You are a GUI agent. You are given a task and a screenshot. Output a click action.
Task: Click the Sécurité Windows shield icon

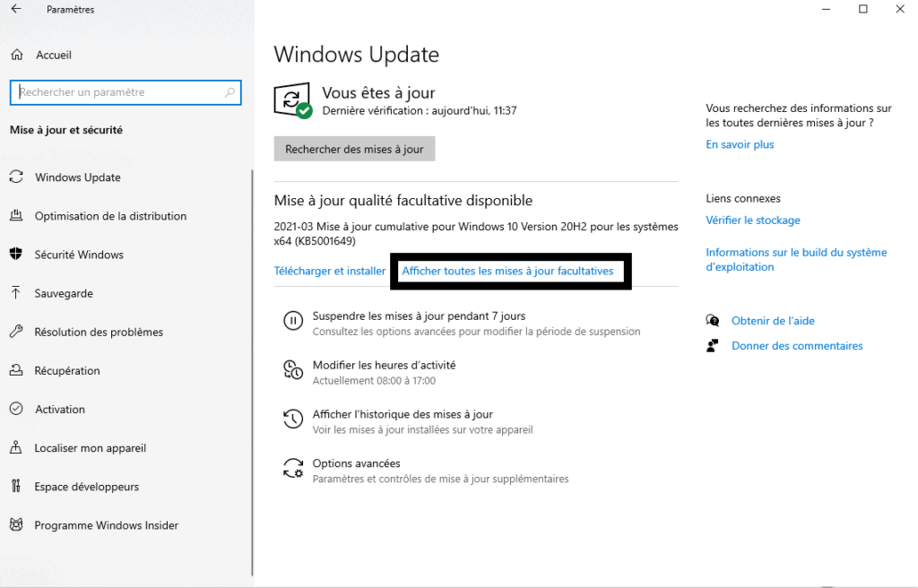pyautogui.click(x=16, y=255)
